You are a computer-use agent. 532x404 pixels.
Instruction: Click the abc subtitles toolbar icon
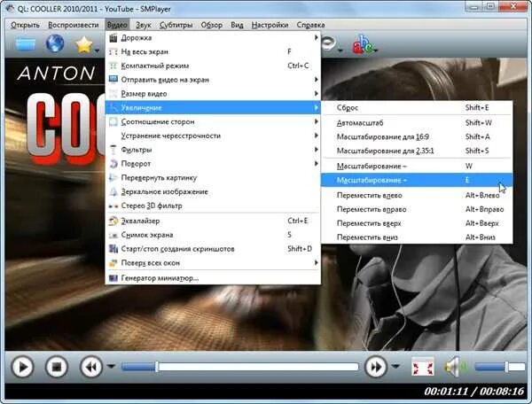pos(362,44)
